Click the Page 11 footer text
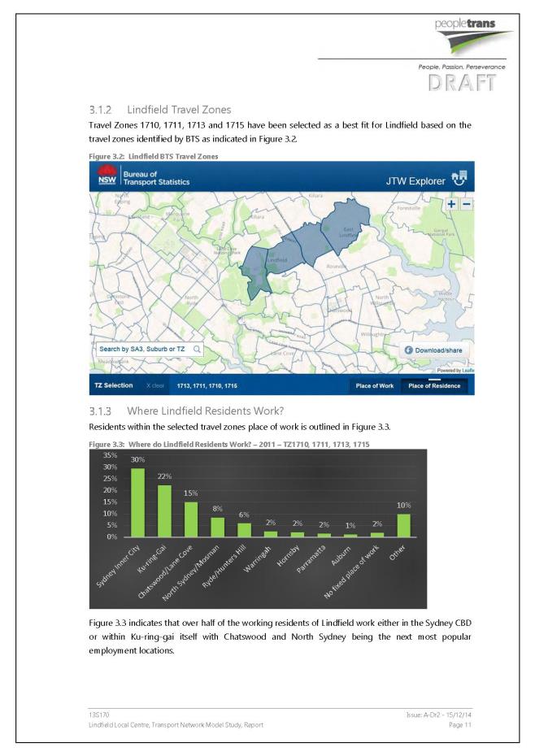The width and height of the screenshot is (535, 756). tap(459, 724)
